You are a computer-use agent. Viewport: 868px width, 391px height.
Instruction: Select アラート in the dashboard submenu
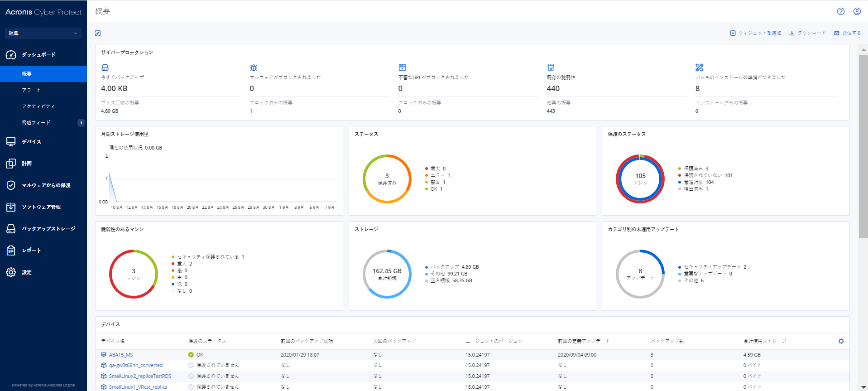coord(31,90)
